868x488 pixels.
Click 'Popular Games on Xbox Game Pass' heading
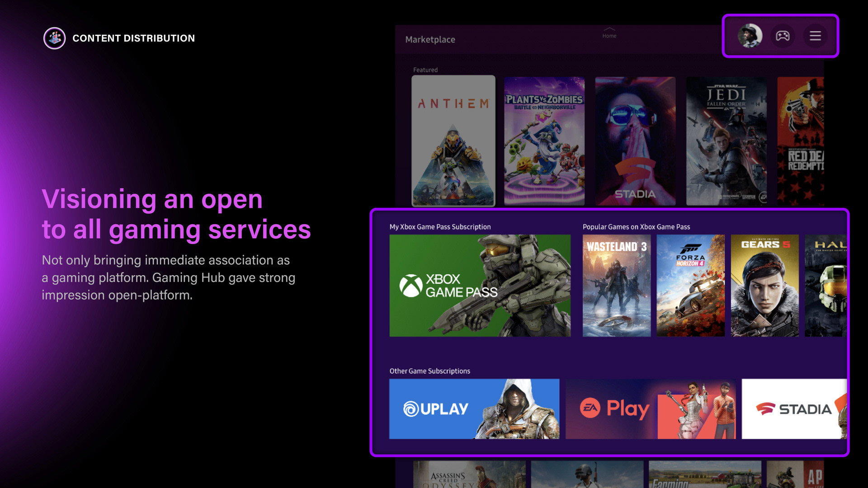pyautogui.click(x=636, y=227)
